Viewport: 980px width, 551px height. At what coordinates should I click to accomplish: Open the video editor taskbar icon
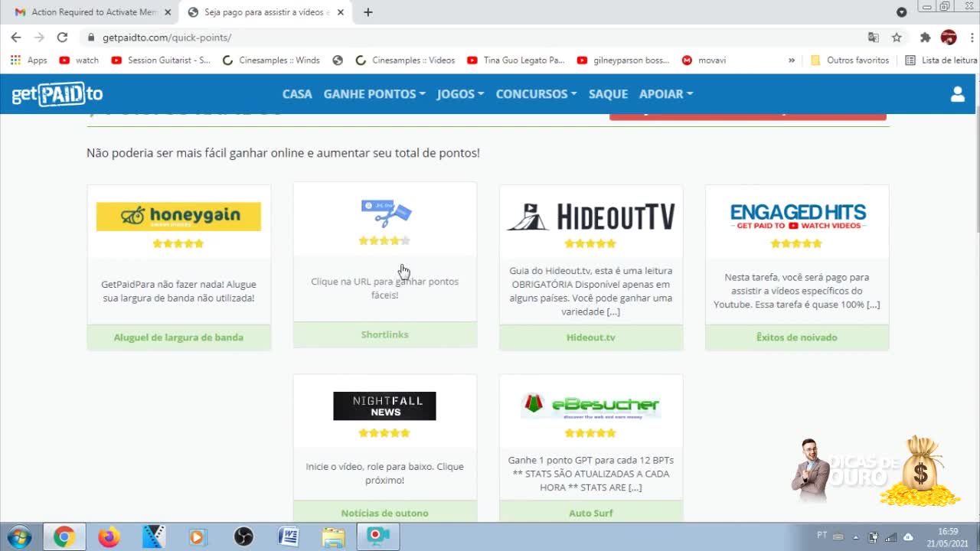153,537
